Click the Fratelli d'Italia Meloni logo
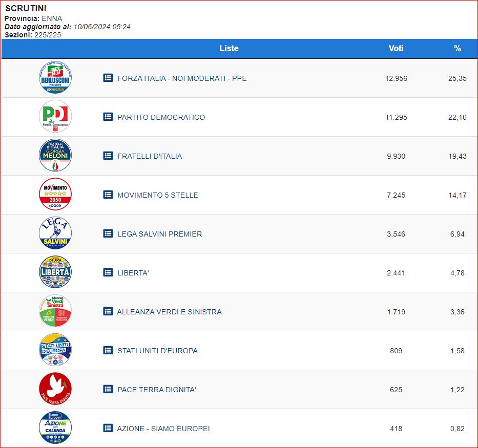Image resolution: width=478 pixels, height=448 pixels. point(55,156)
